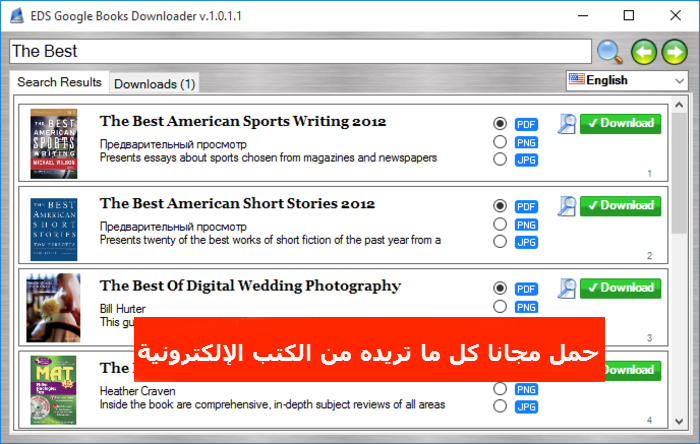Click author name 'Bill Hurter'
Image resolution: width=700 pixels, height=444 pixels.
point(122,309)
